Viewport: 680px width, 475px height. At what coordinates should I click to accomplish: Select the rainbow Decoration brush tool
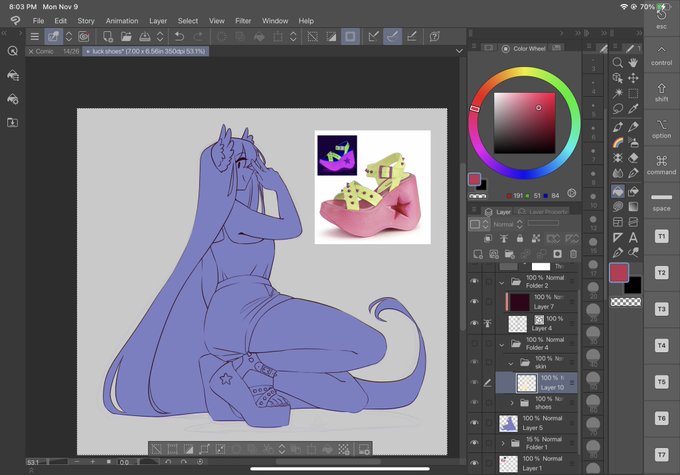click(x=618, y=142)
